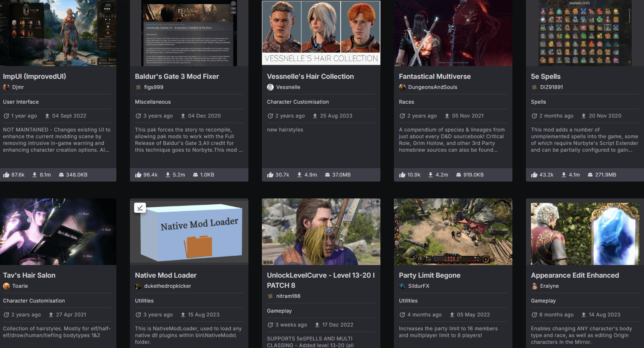This screenshot has width=644, height=348.
Task: Open the Tav's Hair Salon title link
Action: [x=29, y=275]
